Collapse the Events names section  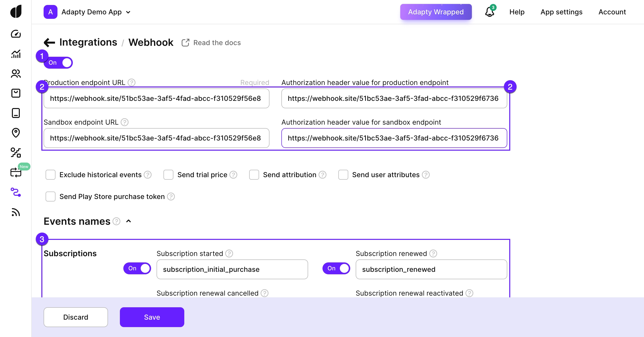(129, 222)
